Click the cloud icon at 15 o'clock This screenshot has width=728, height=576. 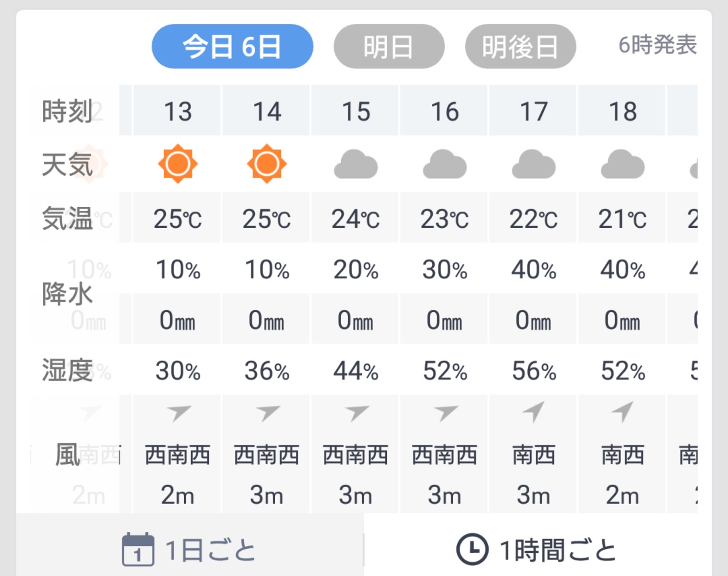coord(356,164)
